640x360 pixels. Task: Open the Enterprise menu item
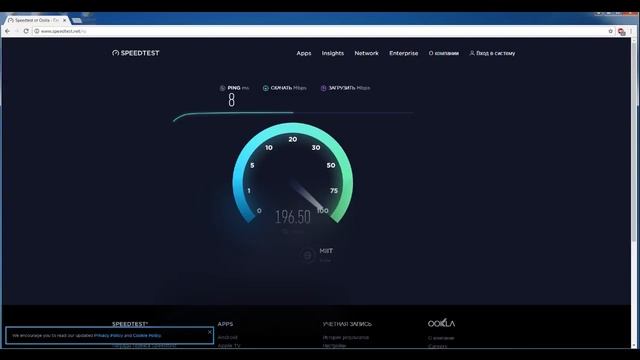pyautogui.click(x=403, y=53)
